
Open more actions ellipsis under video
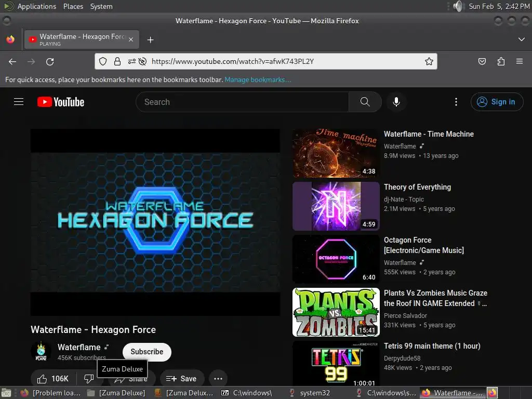[x=218, y=378]
